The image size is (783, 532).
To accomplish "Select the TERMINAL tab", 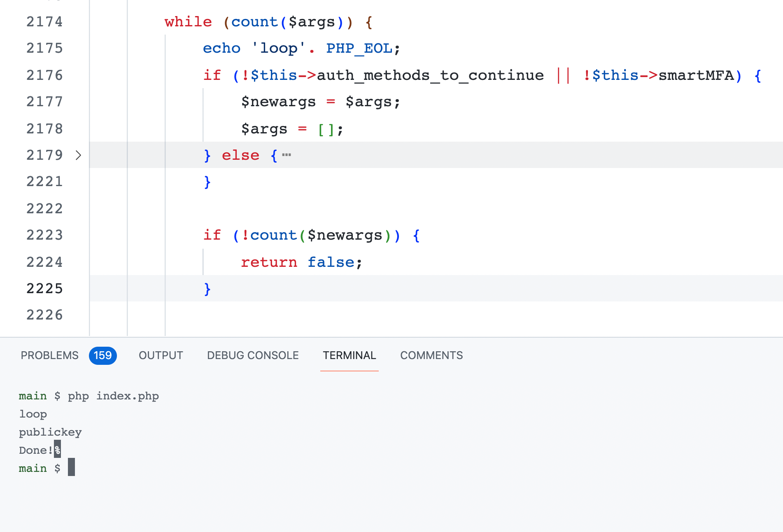I will click(x=350, y=355).
